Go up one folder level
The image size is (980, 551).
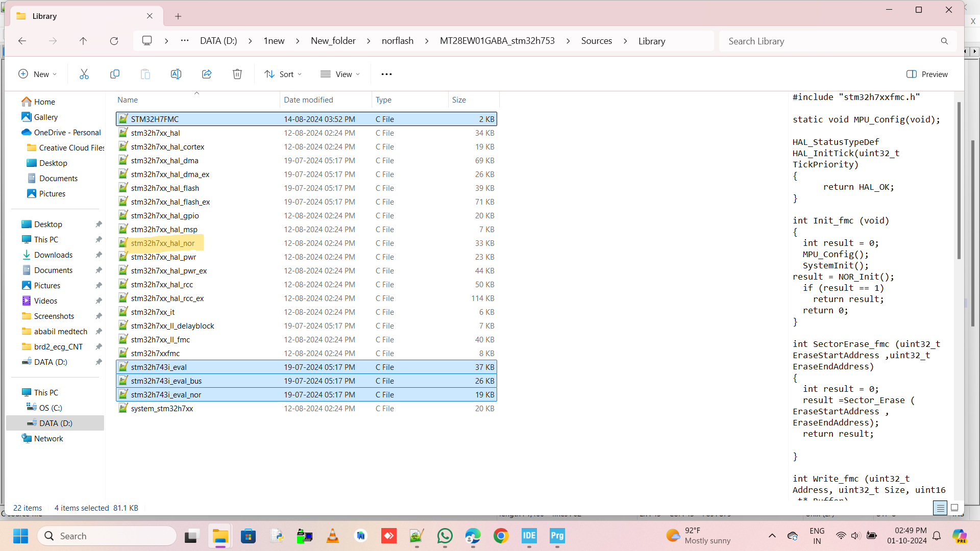coord(83,41)
